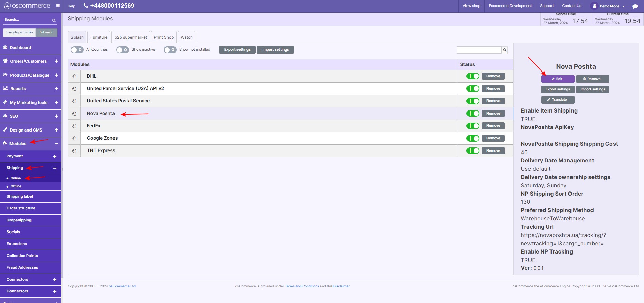
Task: Disable United Parcel Service status switch
Action: [473, 89]
